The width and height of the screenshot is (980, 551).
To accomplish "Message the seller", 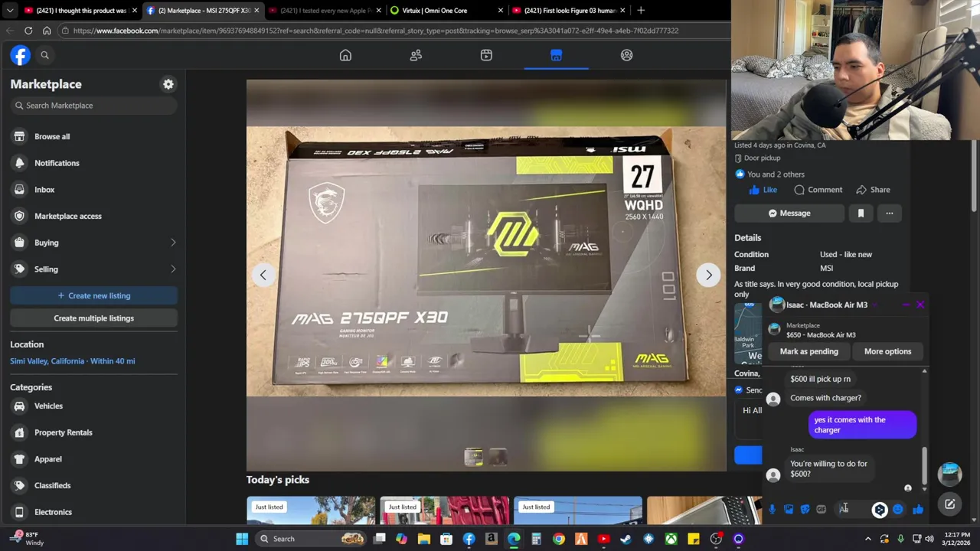I will tap(789, 214).
